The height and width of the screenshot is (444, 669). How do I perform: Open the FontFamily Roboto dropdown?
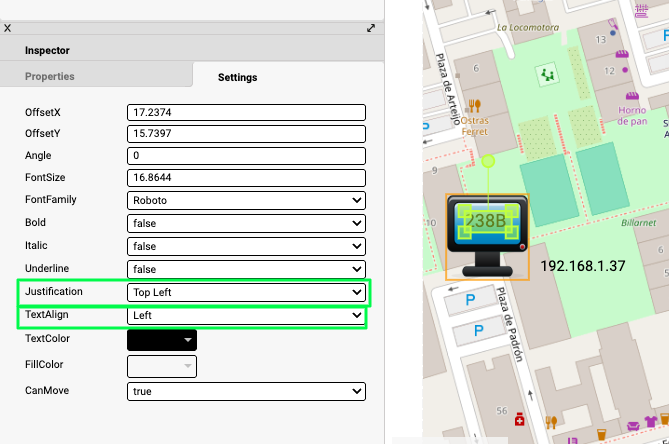click(246, 200)
